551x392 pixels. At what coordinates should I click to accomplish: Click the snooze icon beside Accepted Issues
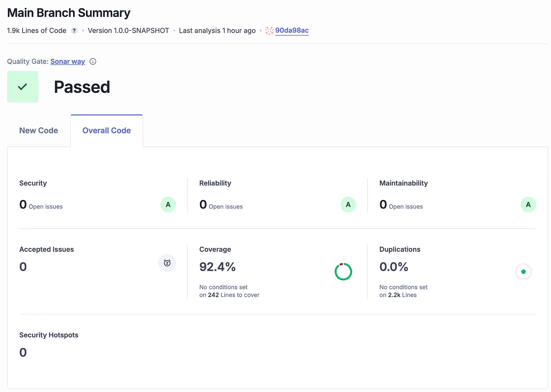167,263
